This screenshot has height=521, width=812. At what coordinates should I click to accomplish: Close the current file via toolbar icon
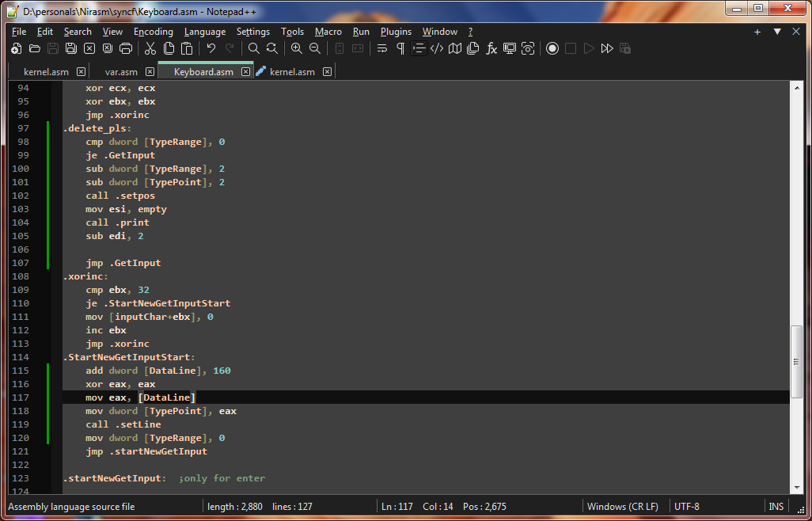(x=89, y=48)
